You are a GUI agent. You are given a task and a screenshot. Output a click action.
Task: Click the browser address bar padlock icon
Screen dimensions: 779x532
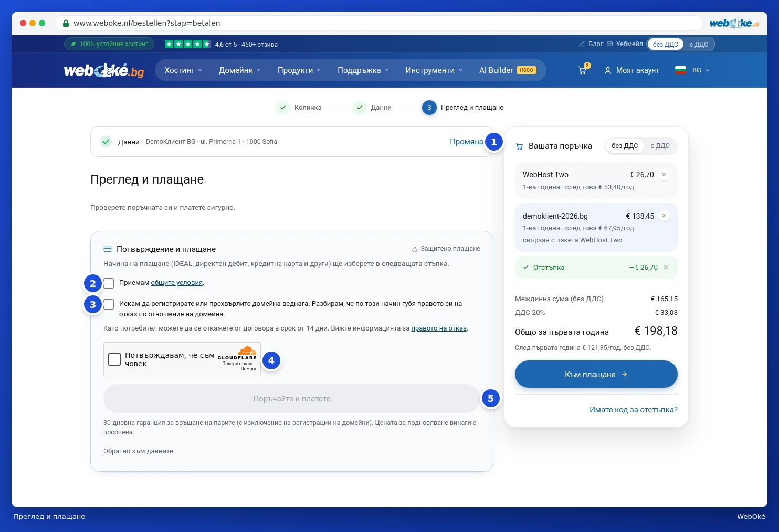point(66,23)
